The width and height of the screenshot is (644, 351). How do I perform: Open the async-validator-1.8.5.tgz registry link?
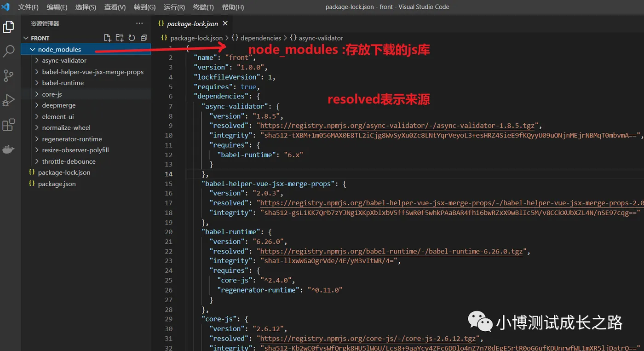(x=398, y=126)
